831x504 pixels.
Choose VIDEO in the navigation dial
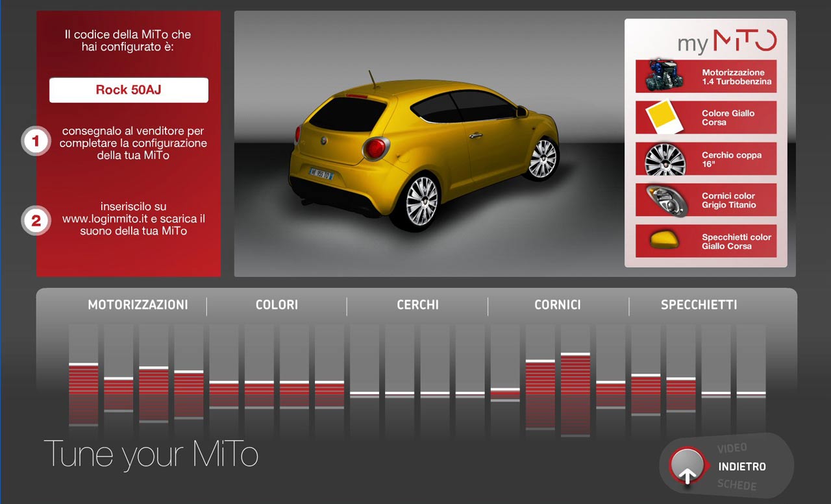[x=732, y=448]
